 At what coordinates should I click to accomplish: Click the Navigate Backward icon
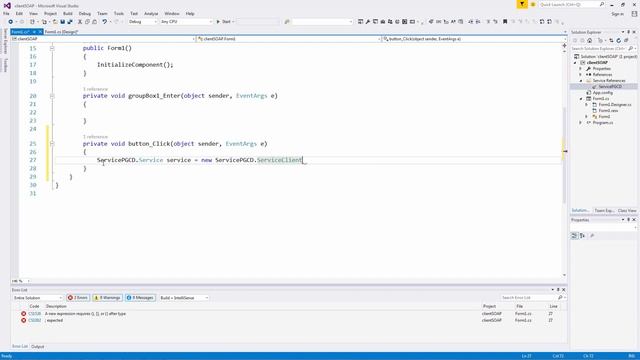pyautogui.click(x=11, y=22)
